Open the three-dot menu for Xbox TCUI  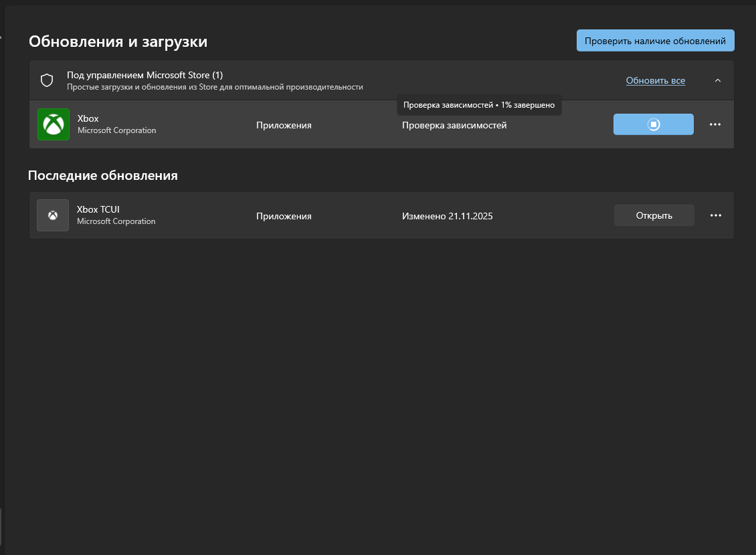click(715, 215)
